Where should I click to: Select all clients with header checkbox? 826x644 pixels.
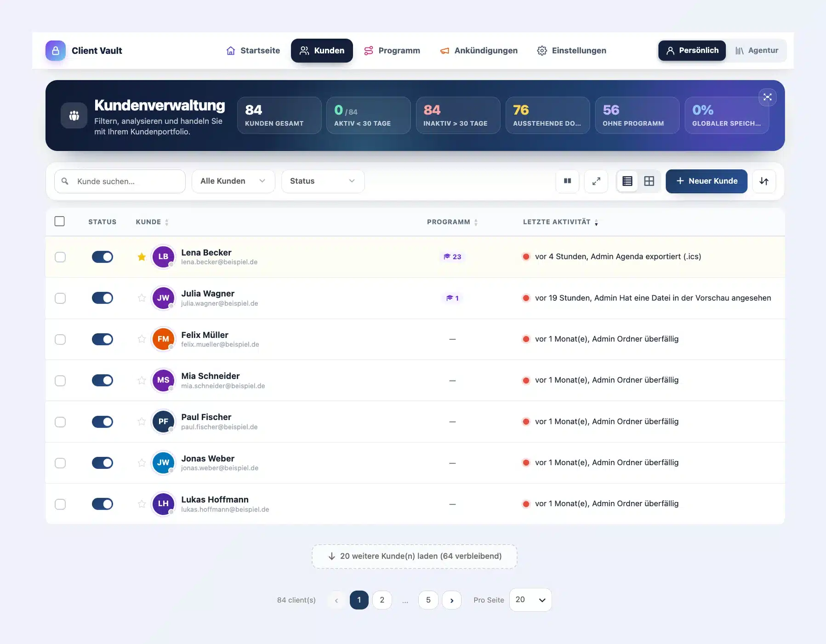60,221
